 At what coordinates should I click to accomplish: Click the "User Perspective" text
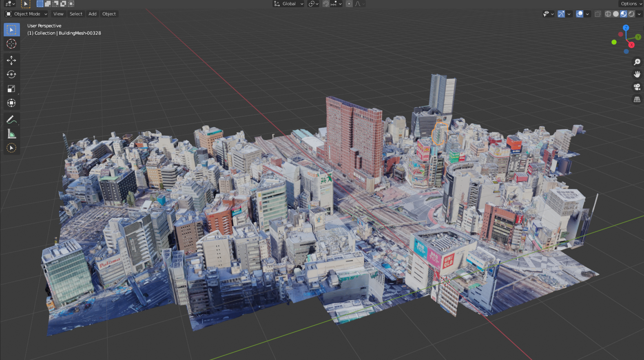[x=44, y=26]
